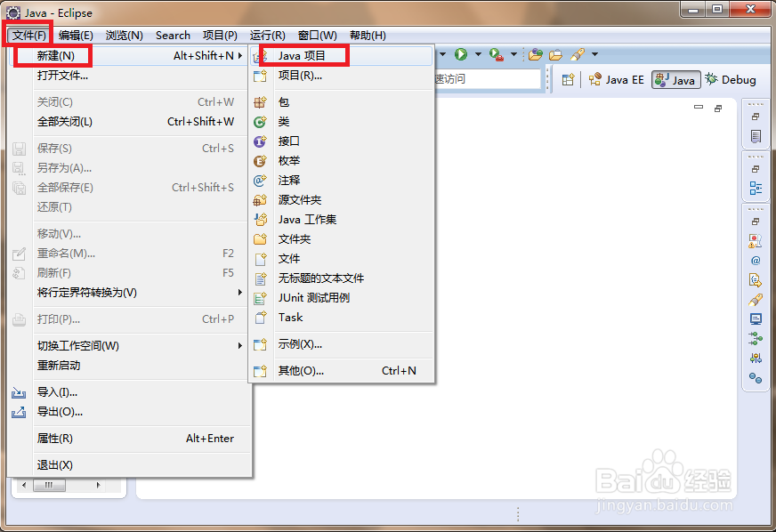
Task: Click the quick access input field
Action: tap(488, 78)
